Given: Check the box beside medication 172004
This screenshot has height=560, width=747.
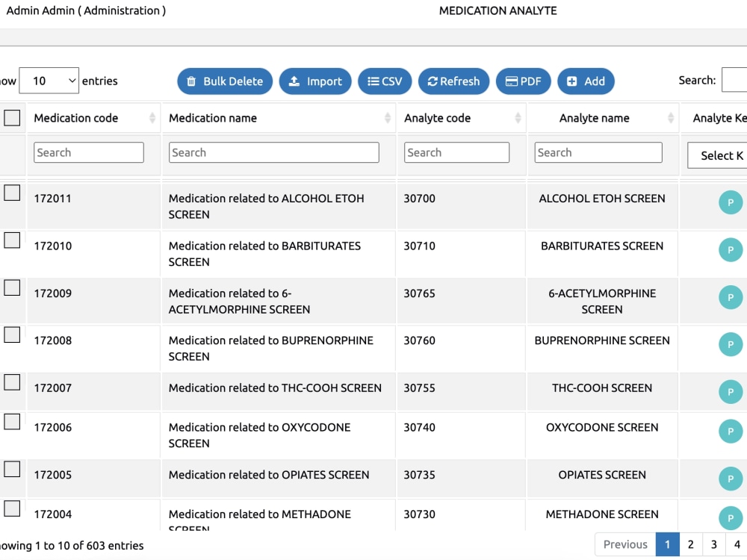Looking at the screenshot, I should point(12,508).
